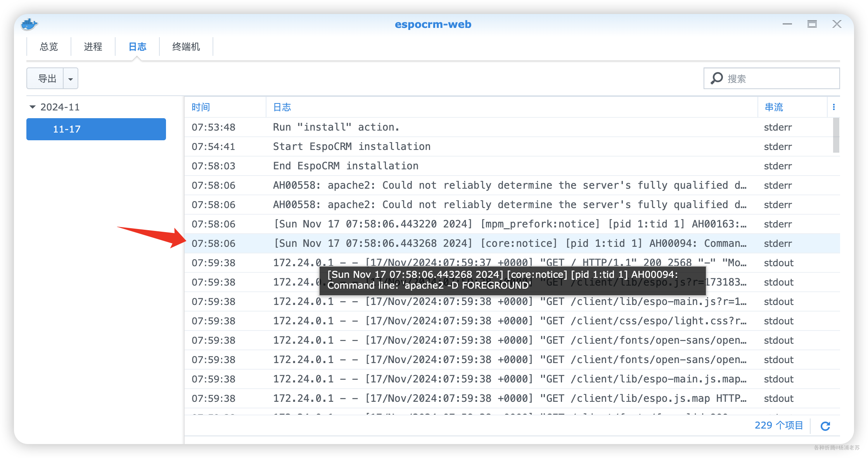
Task: Open the column options three-dot menu
Action: 834,107
